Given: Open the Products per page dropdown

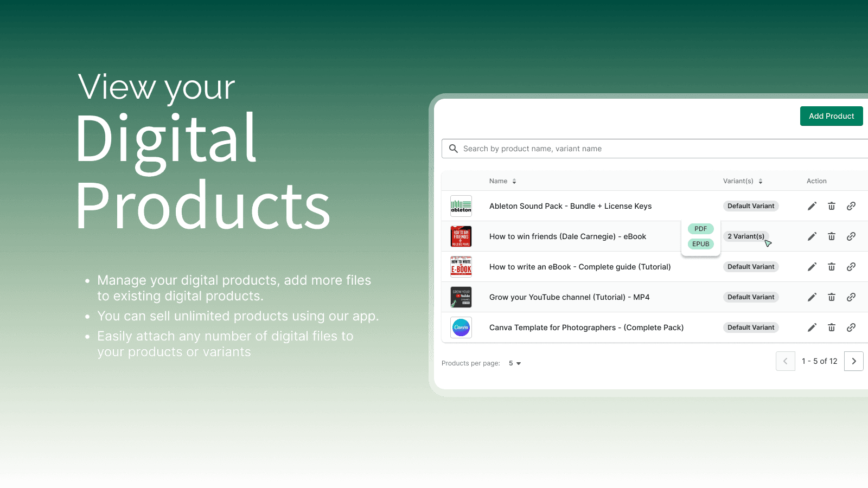Looking at the screenshot, I should point(514,363).
